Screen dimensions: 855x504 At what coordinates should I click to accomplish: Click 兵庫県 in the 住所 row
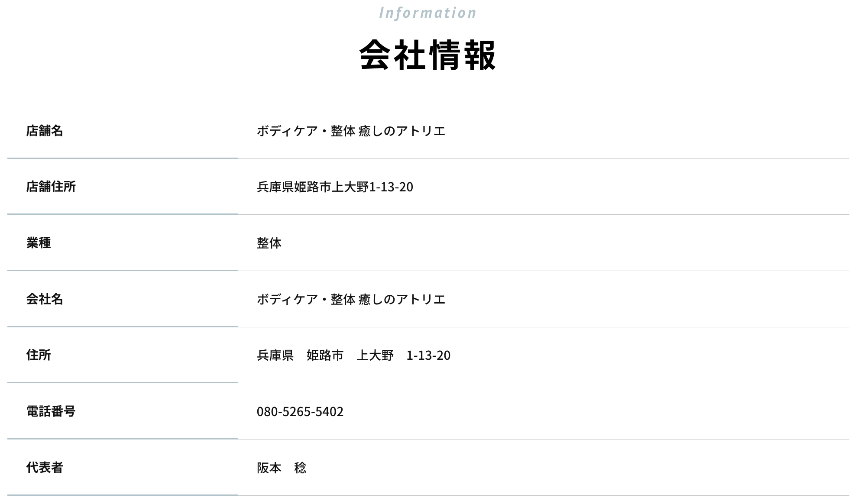point(275,355)
